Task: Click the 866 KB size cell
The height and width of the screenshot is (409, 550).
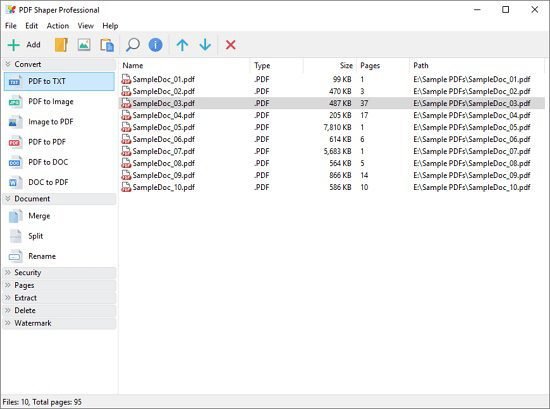Action: click(340, 175)
